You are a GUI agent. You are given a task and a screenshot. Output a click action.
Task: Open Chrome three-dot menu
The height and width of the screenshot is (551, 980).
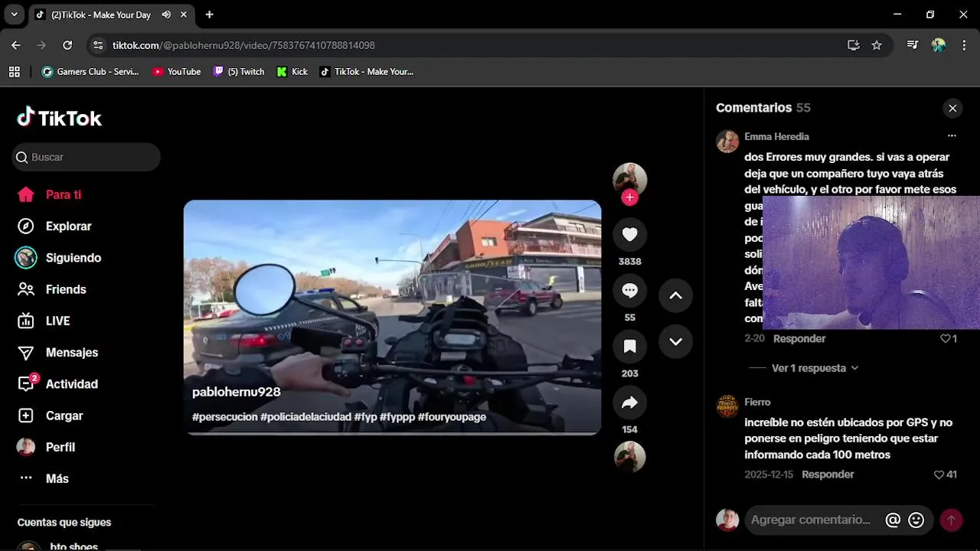tap(964, 45)
